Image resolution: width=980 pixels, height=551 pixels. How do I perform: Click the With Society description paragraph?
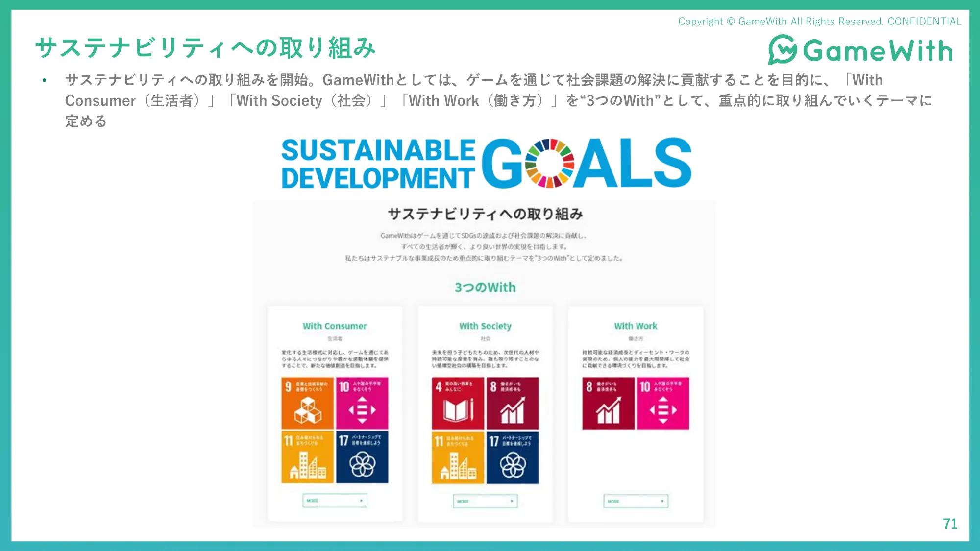[x=485, y=359]
